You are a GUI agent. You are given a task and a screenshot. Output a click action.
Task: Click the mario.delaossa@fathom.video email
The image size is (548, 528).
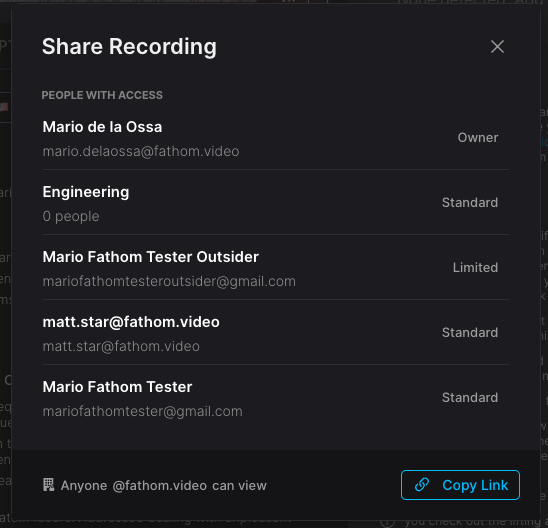[x=141, y=151]
